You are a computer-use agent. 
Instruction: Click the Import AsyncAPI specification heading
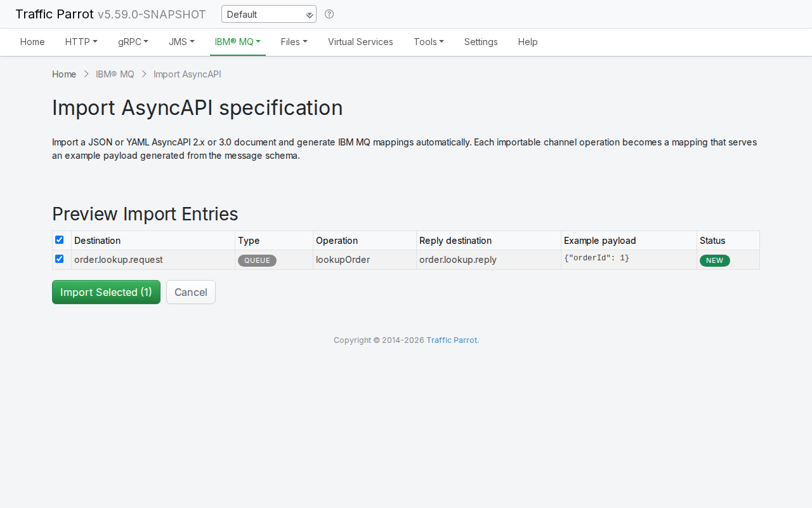pos(197,108)
